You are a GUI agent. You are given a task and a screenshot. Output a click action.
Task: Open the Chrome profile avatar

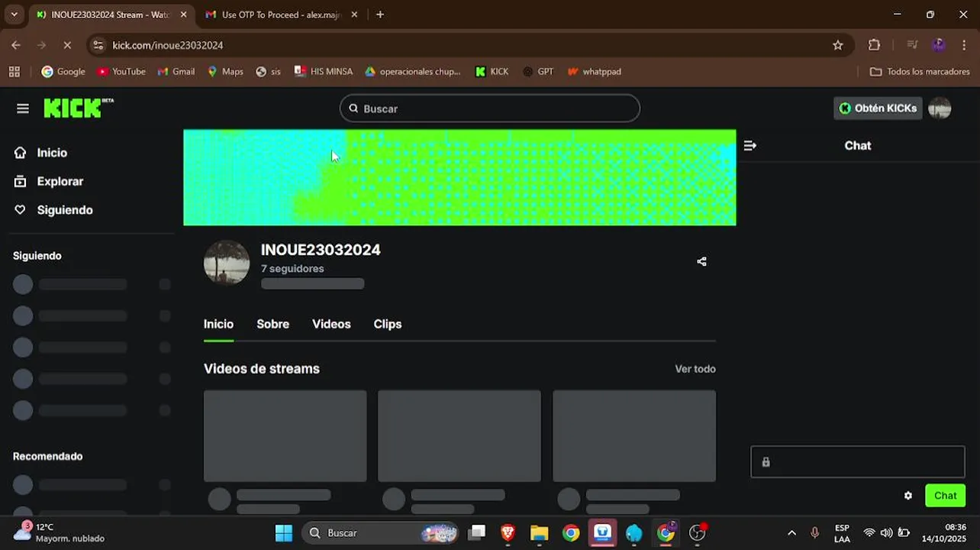pos(939,45)
